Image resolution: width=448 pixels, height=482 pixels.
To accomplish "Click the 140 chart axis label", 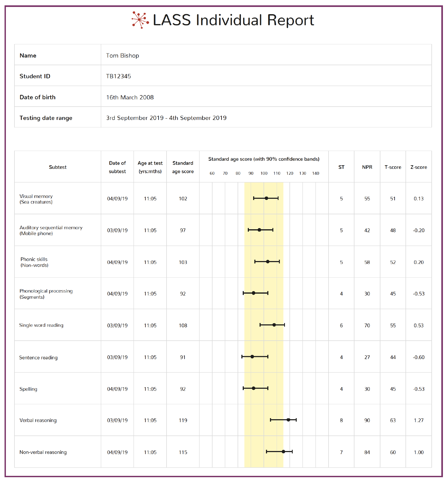I will (316, 173).
